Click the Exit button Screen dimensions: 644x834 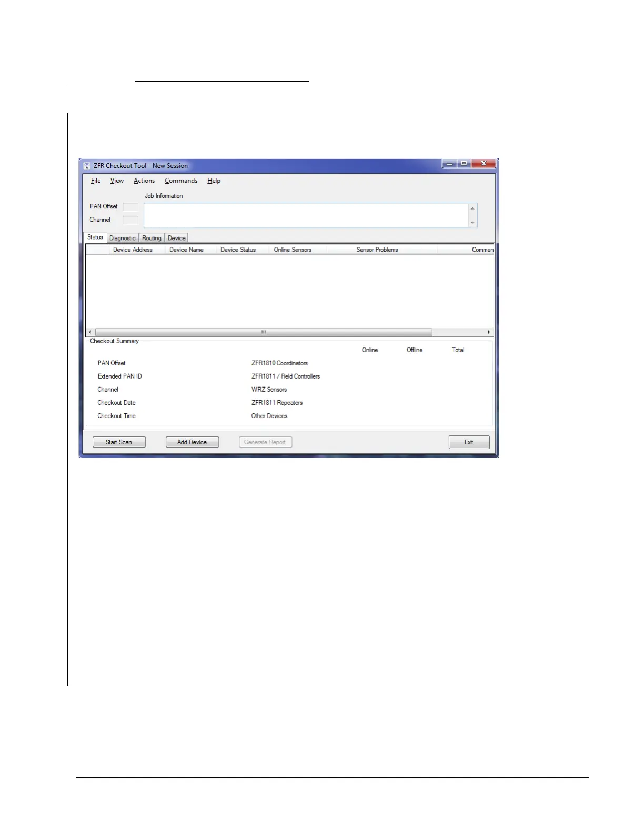tap(469, 442)
